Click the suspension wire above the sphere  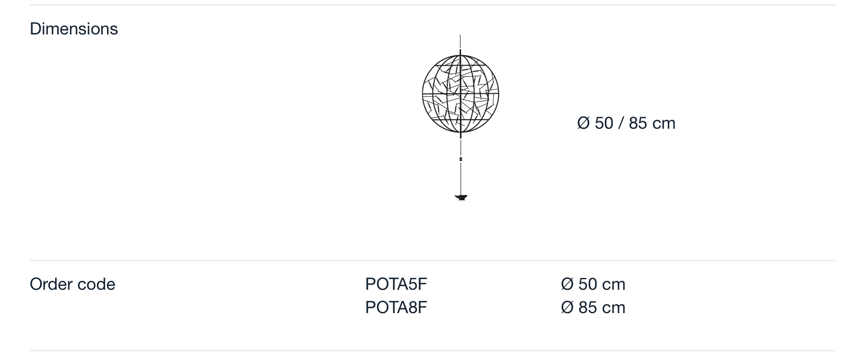click(x=460, y=44)
